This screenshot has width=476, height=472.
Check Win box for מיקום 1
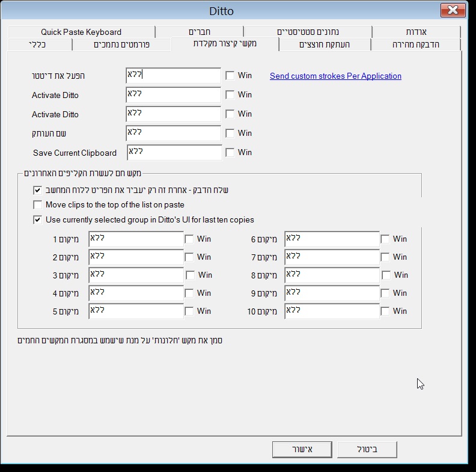(189, 239)
